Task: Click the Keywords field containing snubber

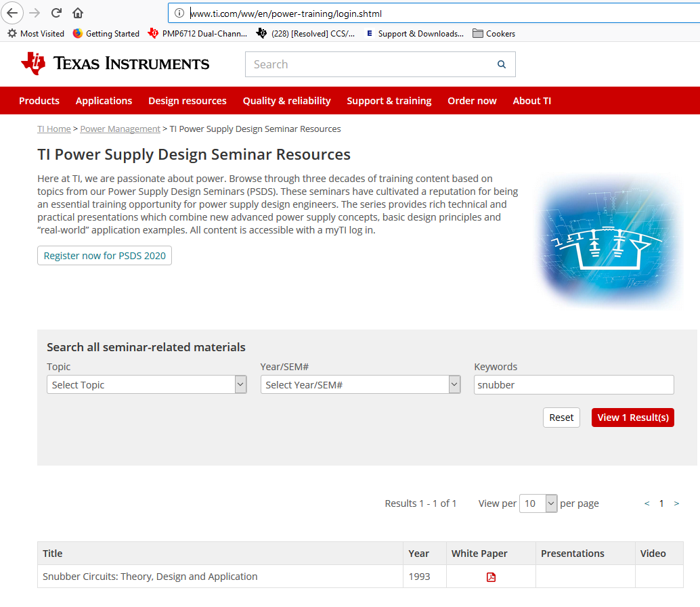Action: click(574, 385)
